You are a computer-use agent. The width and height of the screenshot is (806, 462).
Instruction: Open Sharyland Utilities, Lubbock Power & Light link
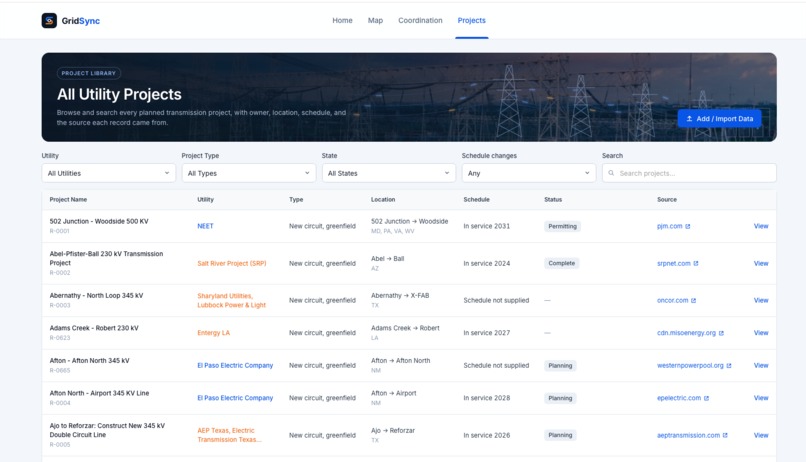(231, 300)
